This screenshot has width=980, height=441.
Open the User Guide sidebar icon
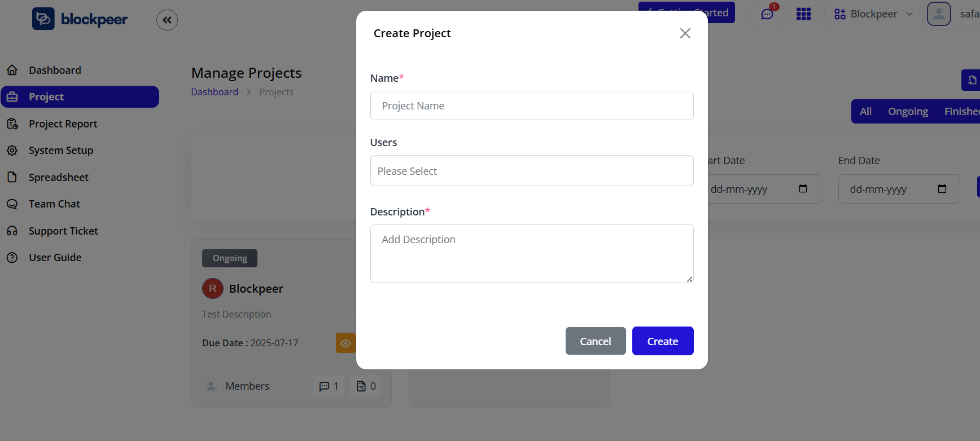tap(12, 257)
